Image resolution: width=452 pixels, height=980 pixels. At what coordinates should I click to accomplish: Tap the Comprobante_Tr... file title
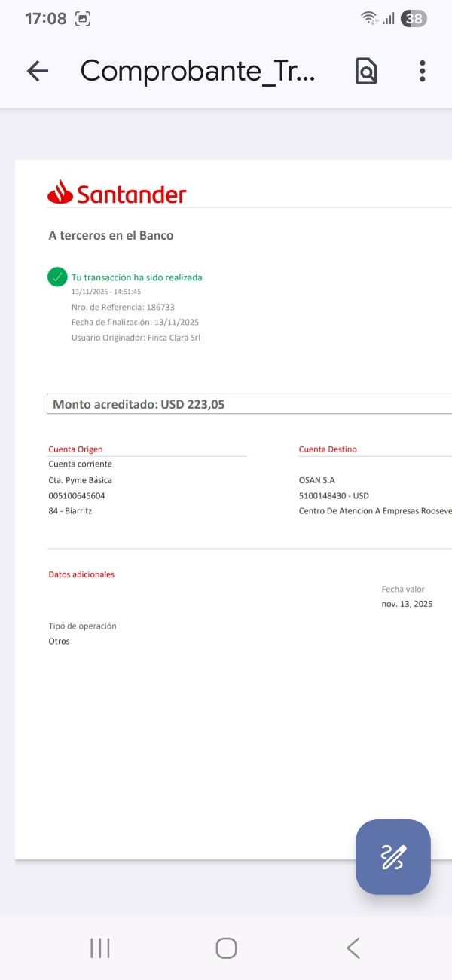tap(197, 71)
